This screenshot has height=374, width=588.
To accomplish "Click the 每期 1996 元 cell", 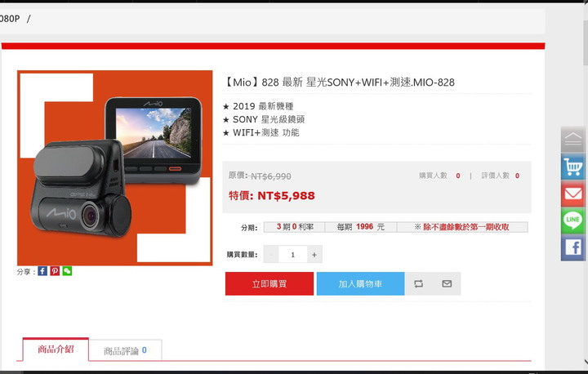I will point(361,227).
